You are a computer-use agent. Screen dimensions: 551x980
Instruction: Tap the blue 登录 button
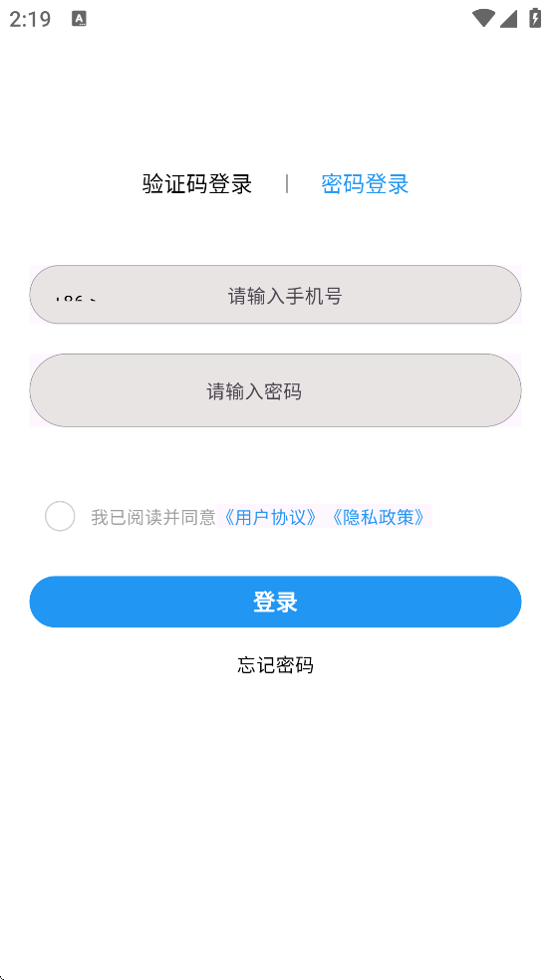point(275,602)
